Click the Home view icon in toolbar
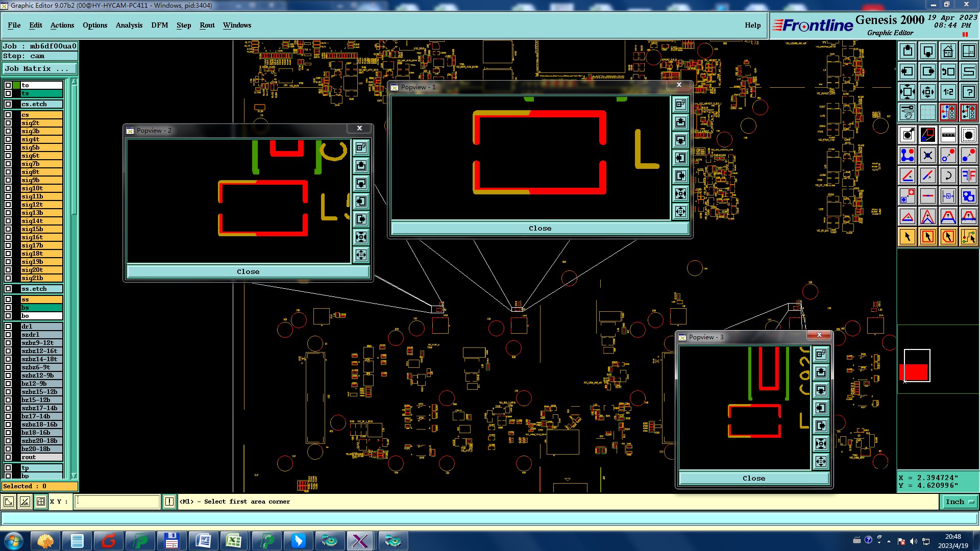 pos(948,51)
